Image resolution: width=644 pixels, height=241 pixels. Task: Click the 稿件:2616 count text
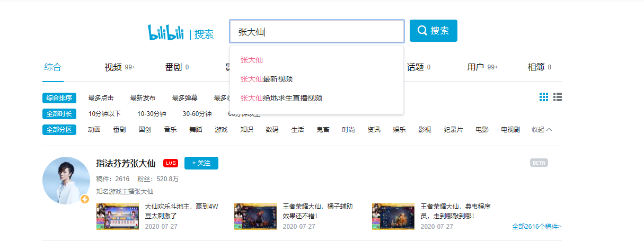pos(113,179)
